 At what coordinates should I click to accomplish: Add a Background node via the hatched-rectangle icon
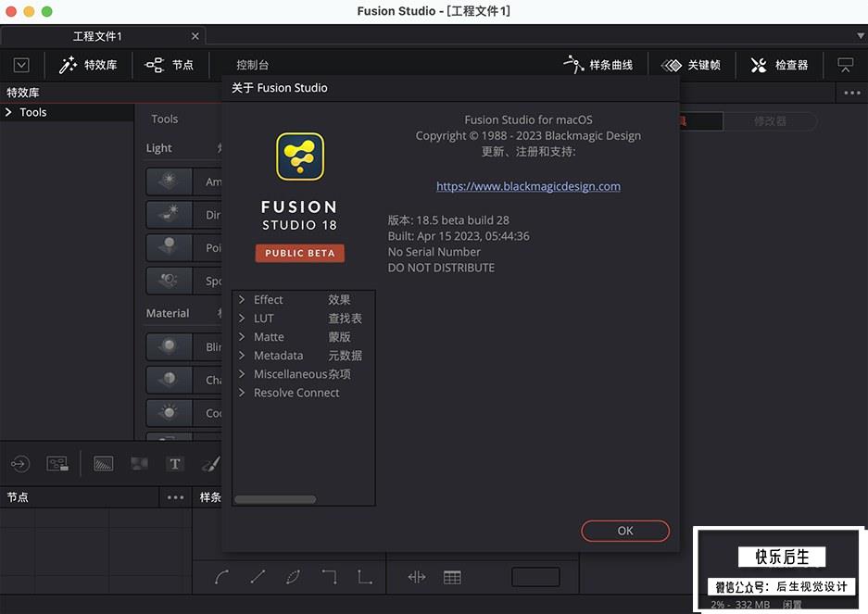coord(104,463)
